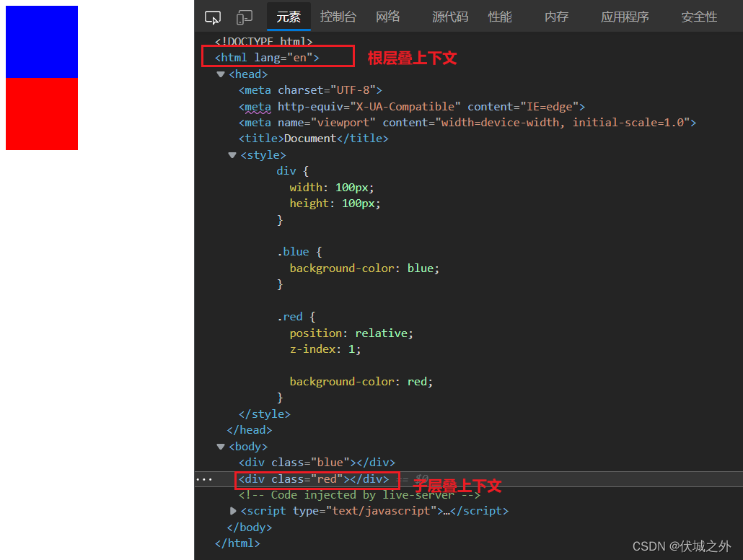
Task: Select the title Document node
Action: (313, 139)
